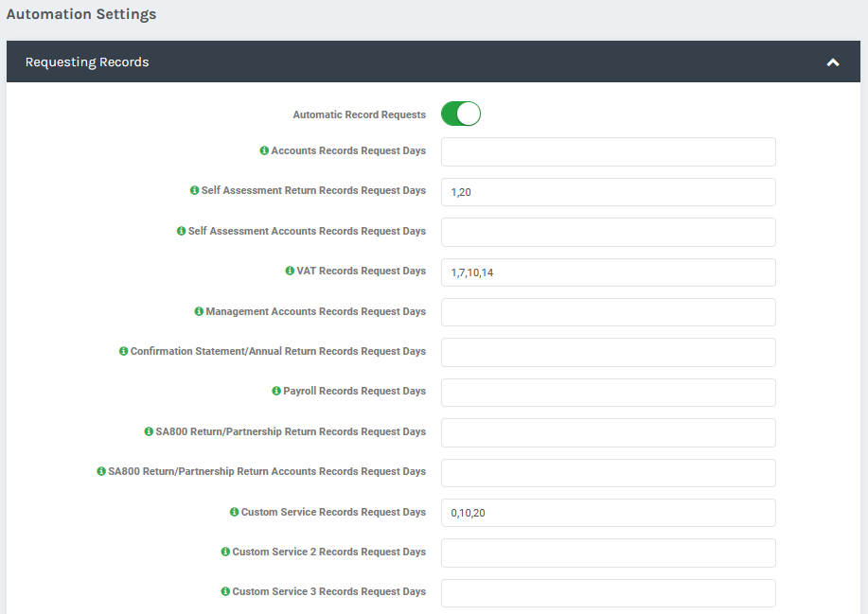Click info icon beside Accounts Records Request Days
This screenshot has height=614, width=868.
[x=264, y=150]
